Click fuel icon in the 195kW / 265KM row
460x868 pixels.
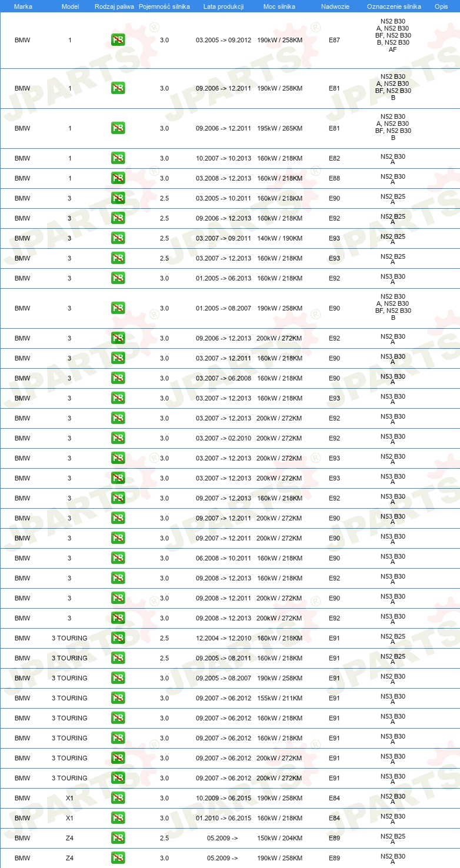click(x=118, y=128)
